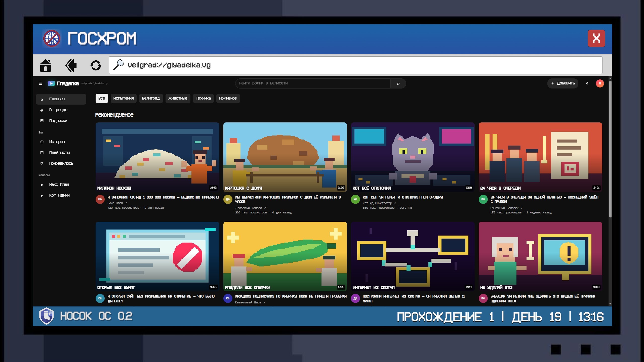Click the search magnifier button
The height and width of the screenshot is (362, 644).
click(398, 83)
